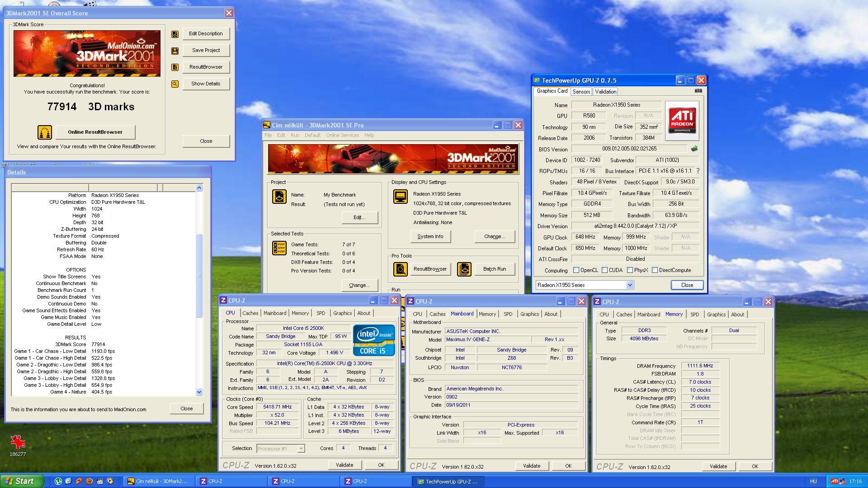Open the SPD tab in first CPU-Z window
Viewport: 868px width, 488px height.
(321, 313)
